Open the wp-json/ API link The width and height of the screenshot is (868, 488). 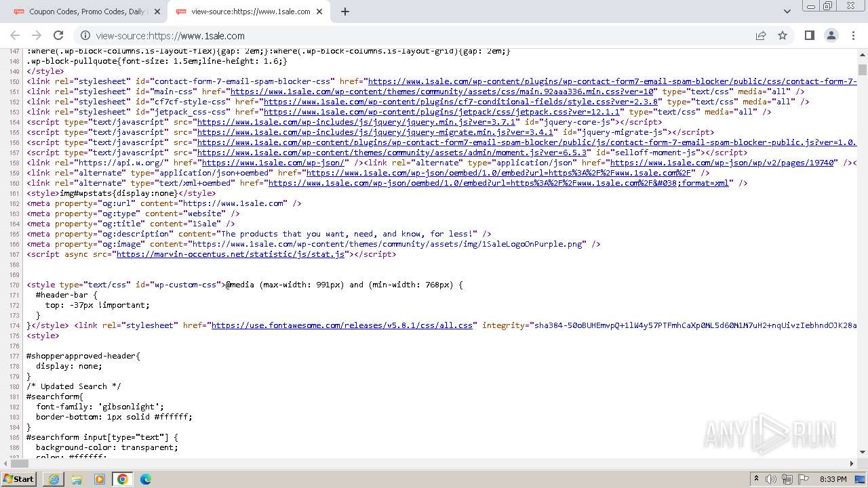click(275, 163)
